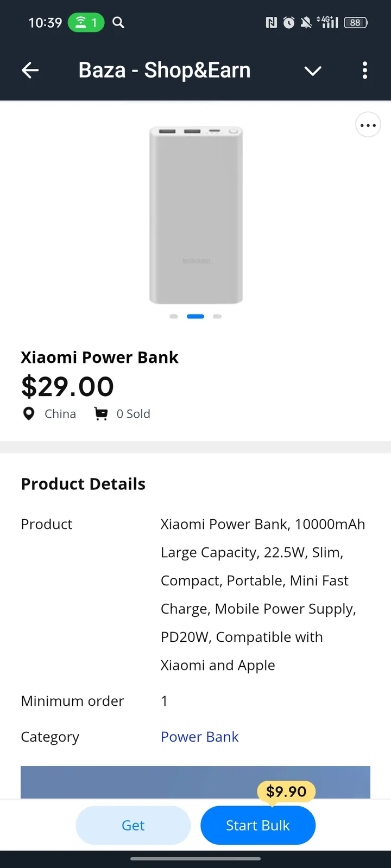The height and width of the screenshot is (868, 391).
Task: Select the first image carousel dot
Action: pyautogui.click(x=174, y=316)
